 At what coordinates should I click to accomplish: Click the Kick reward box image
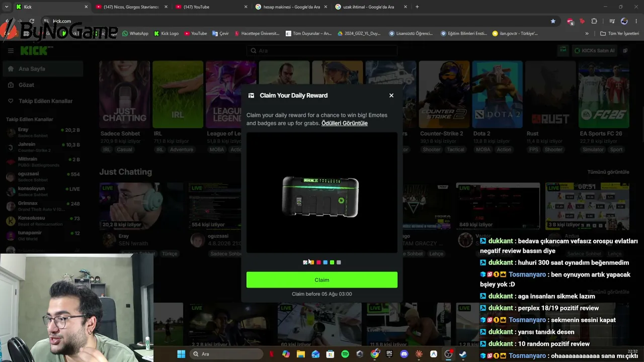click(320, 197)
